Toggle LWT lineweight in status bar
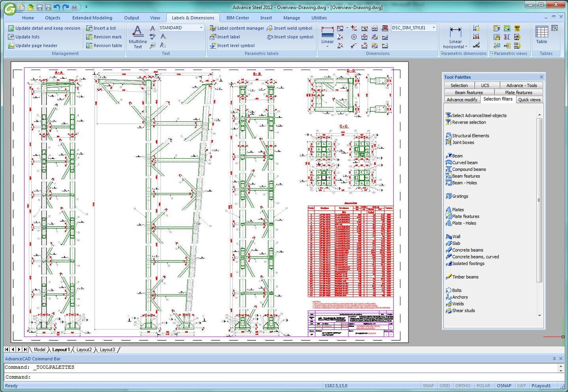 (521, 386)
